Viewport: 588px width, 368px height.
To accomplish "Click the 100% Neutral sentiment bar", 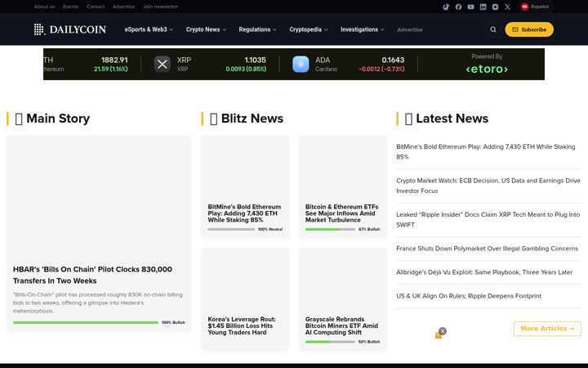I will tap(231, 229).
